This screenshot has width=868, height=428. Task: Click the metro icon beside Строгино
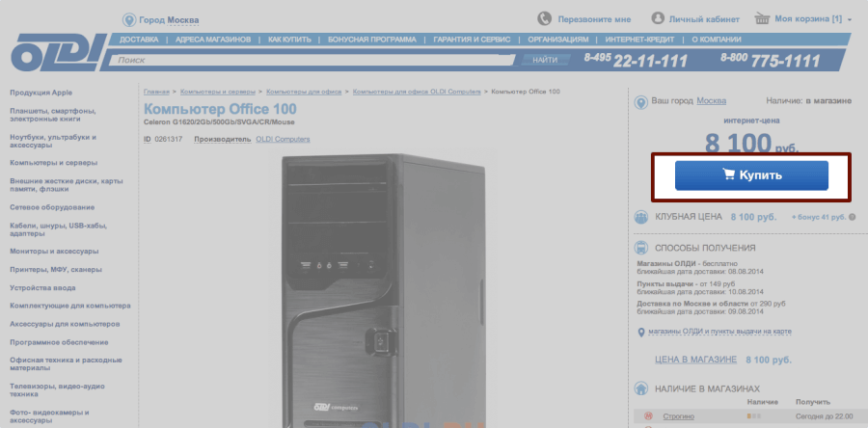coord(647,416)
